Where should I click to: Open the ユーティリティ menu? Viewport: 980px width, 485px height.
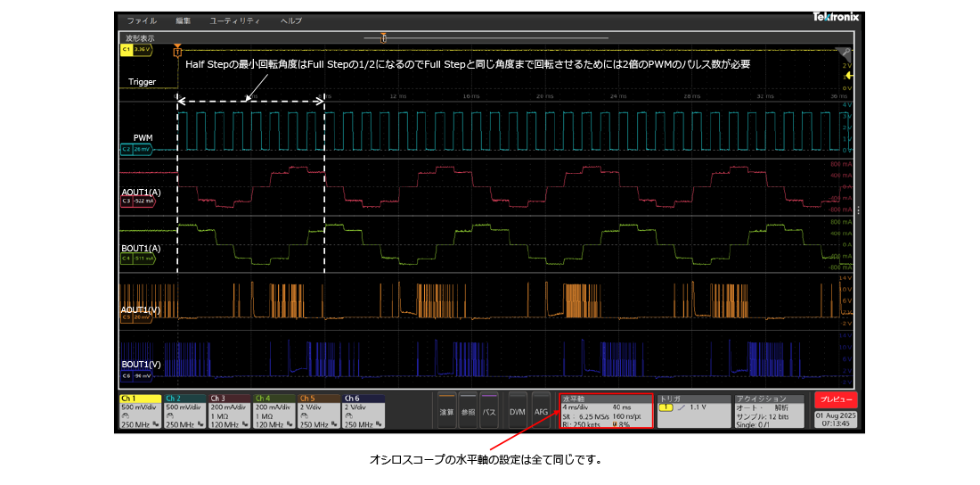[235, 20]
